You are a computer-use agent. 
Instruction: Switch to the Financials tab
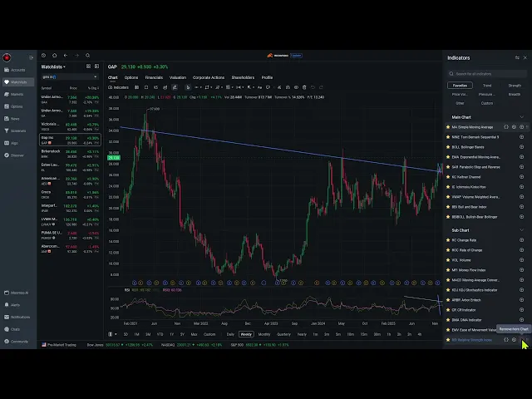[154, 77]
